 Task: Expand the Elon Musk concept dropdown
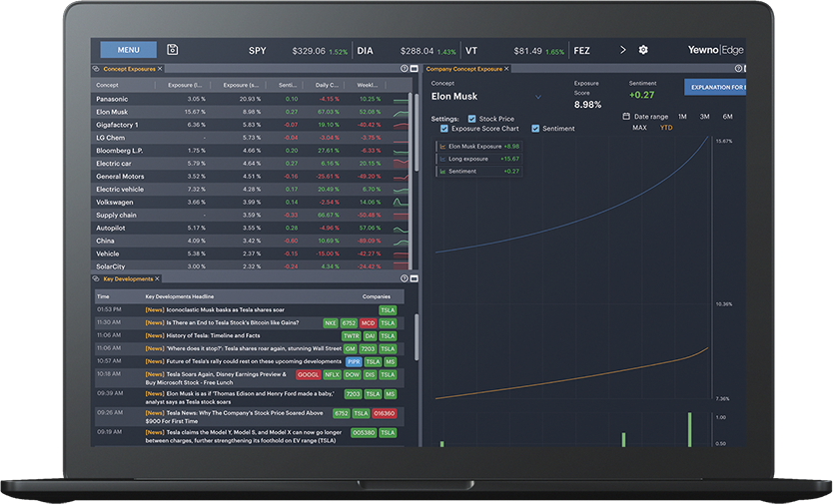pyautogui.click(x=537, y=97)
